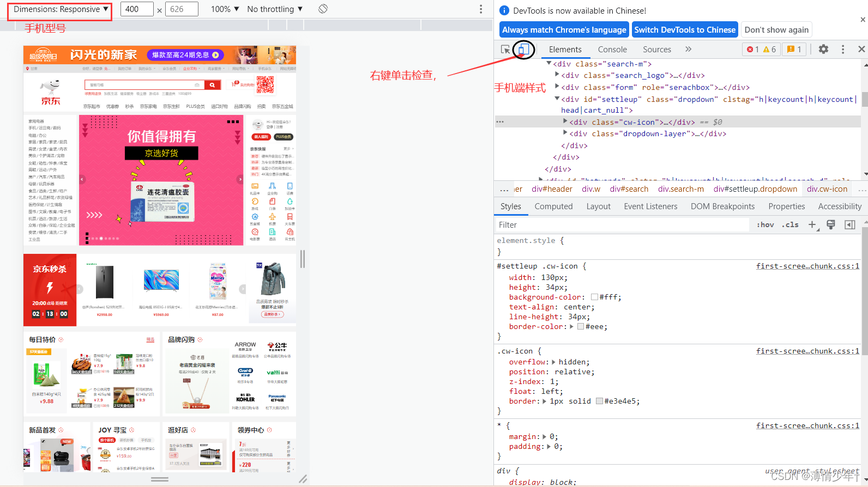This screenshot has height=487, width=868.
Task: Dismiss the DevTools language infobar
Action: coord(863,20)
